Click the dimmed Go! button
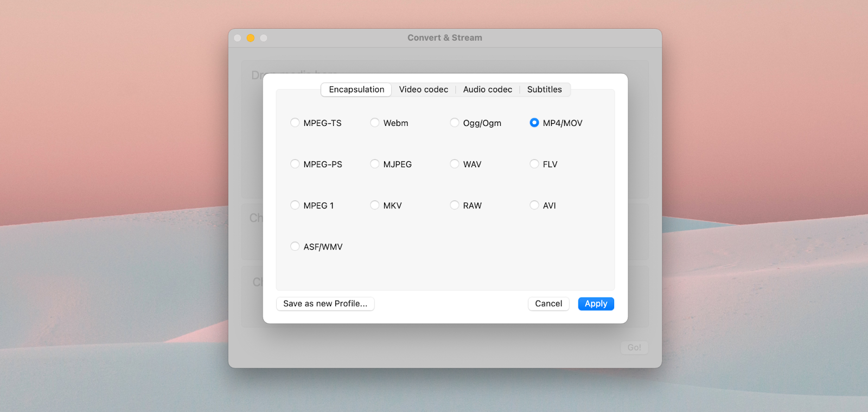868x412 pixels. [634, 348]
